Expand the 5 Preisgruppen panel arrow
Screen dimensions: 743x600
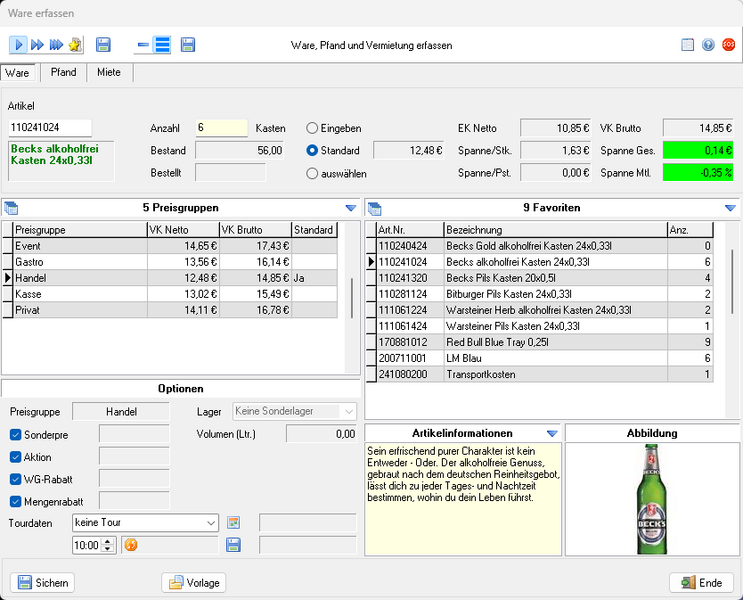351,208
